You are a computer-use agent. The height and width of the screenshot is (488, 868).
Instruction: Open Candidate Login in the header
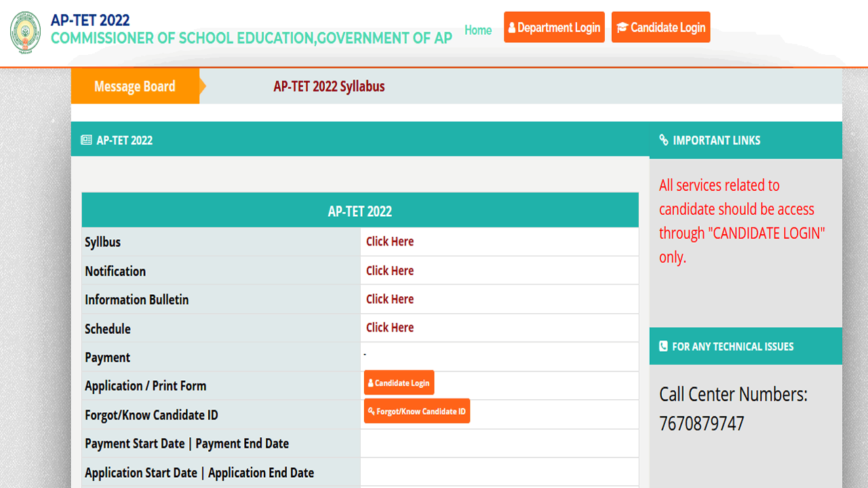click(x=660, y=27)
